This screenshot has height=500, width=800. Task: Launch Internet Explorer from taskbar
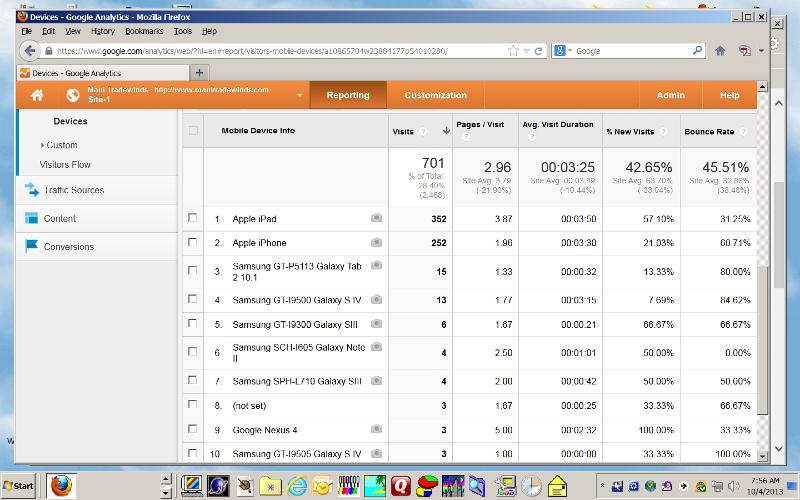[296, 486]
